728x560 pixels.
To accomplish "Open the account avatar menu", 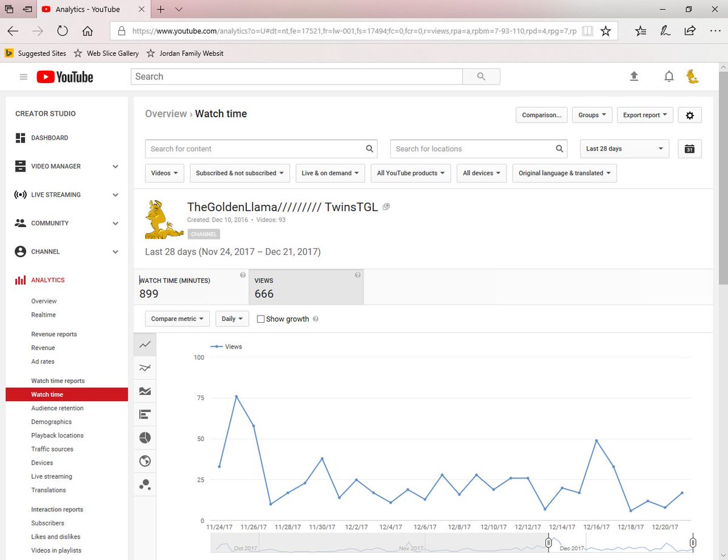I will (692, 76).
